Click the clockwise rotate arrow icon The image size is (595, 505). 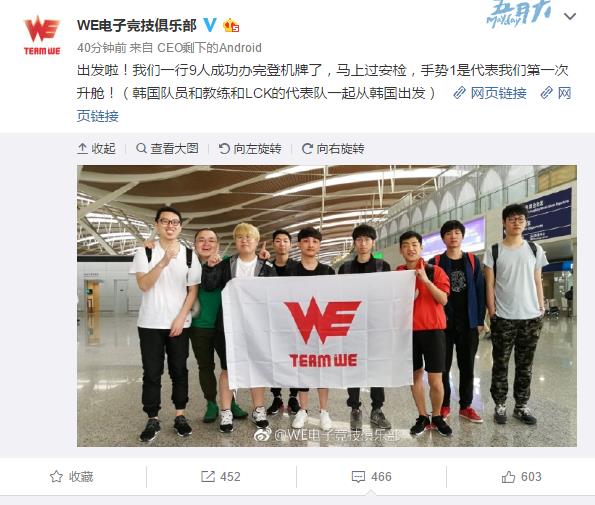[x=307, y=148]
